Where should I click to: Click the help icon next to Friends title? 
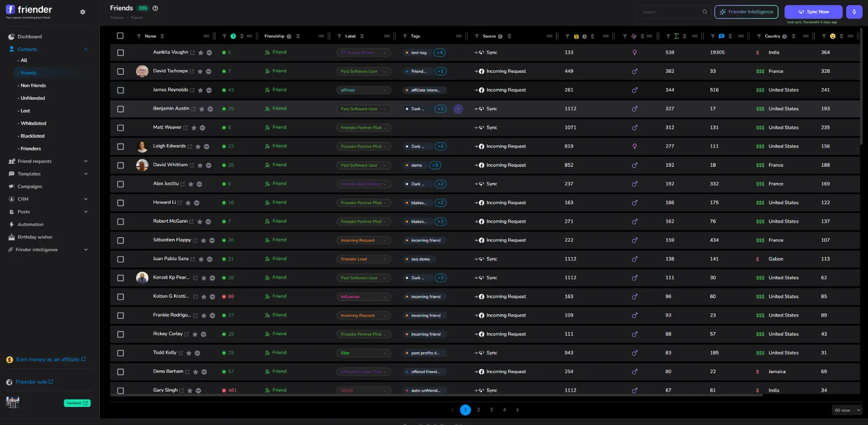[x=155, y=8]
